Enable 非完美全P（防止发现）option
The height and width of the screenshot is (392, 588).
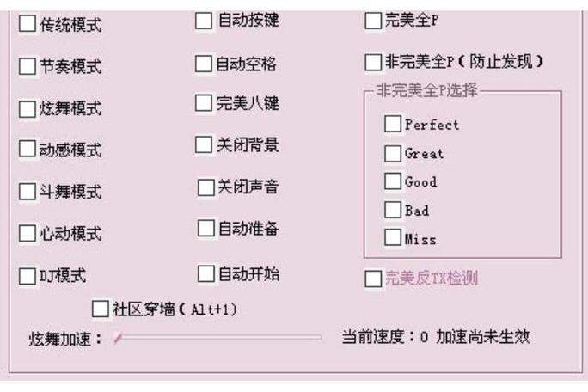click(374, 62)
